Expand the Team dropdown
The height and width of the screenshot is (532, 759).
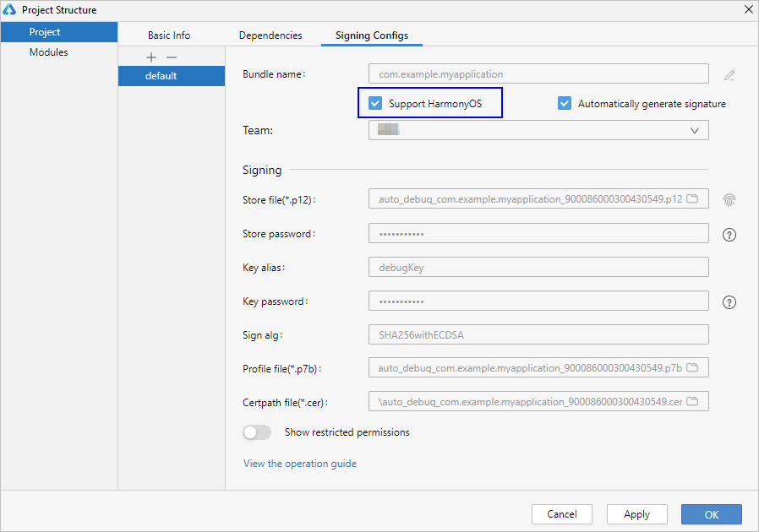click(x=538, y=130)
